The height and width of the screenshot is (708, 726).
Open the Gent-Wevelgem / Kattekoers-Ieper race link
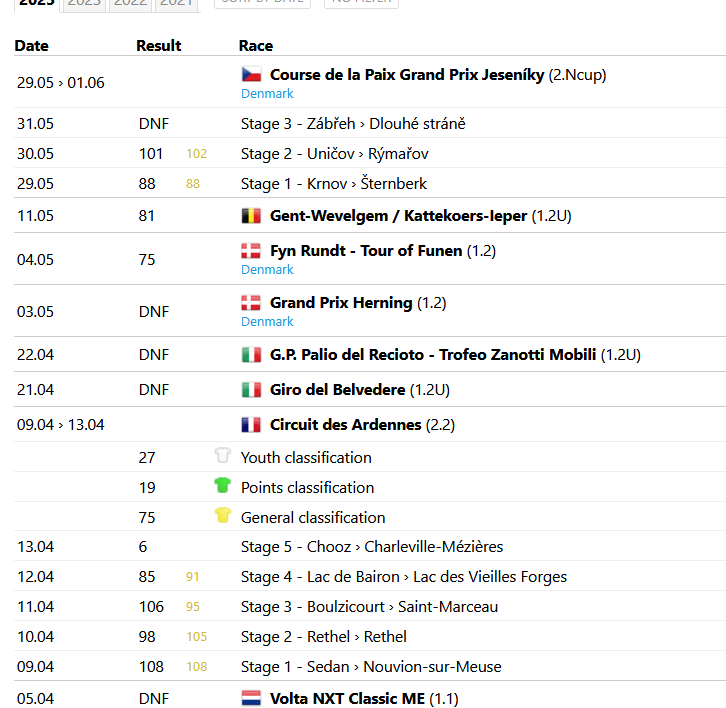point(399,215)
